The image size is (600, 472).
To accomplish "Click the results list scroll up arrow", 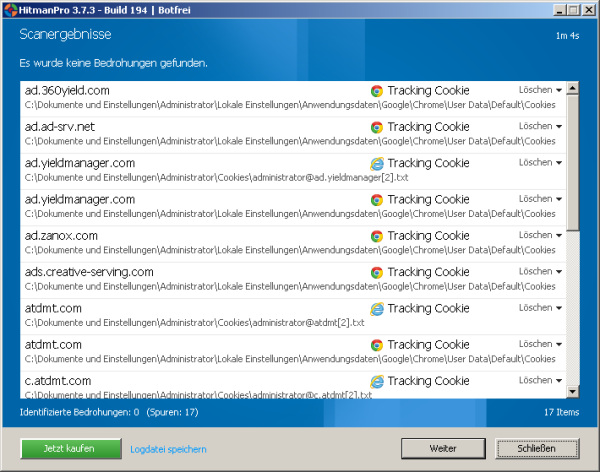I will click(x=573, y=88).
